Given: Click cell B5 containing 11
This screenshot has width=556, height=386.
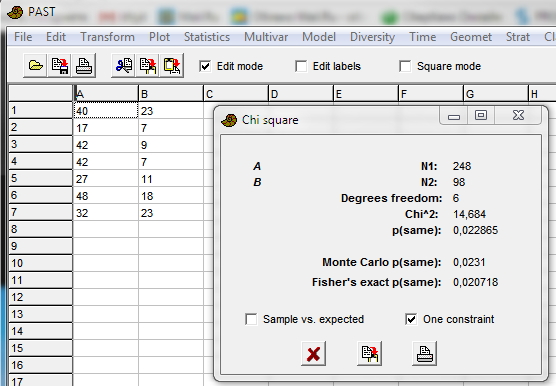Looking at the screenshot, I should 171,179.
